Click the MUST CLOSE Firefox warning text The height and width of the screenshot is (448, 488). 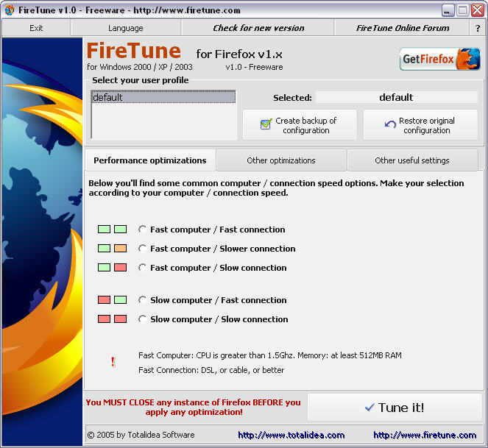(x=194, y=408)
